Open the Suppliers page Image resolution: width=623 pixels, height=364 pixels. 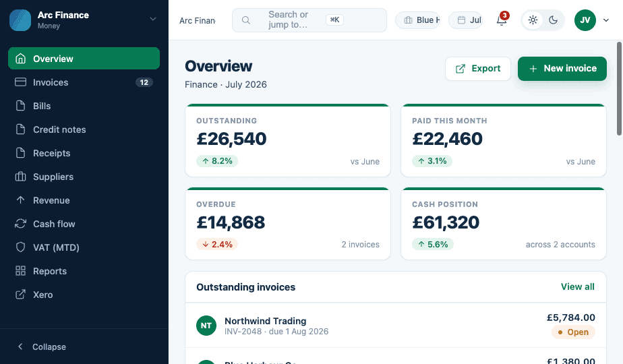pyautogui.click(x=84, y=177)
